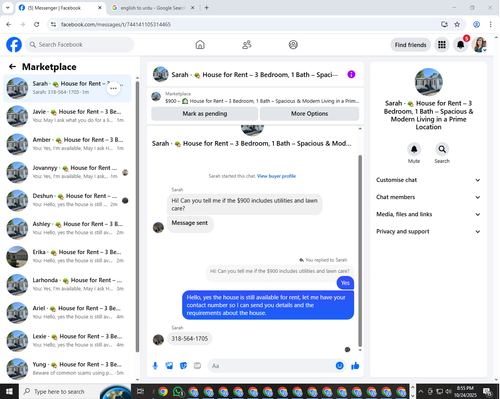
Task: Open Chrome menu three dots
Action: [490, 24]
